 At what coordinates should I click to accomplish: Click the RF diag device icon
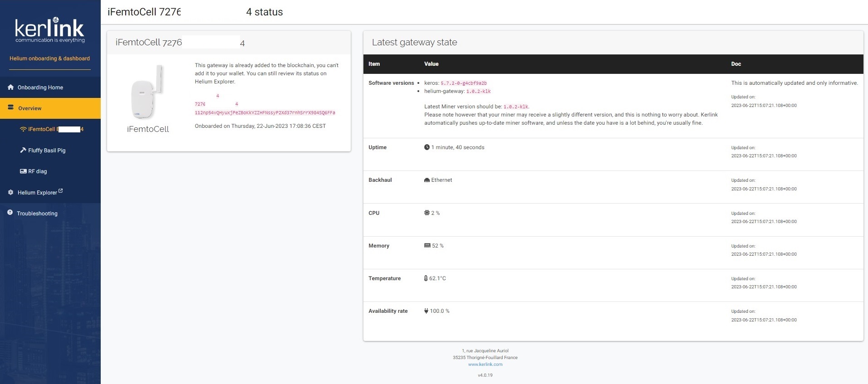[x=23, y=171]
